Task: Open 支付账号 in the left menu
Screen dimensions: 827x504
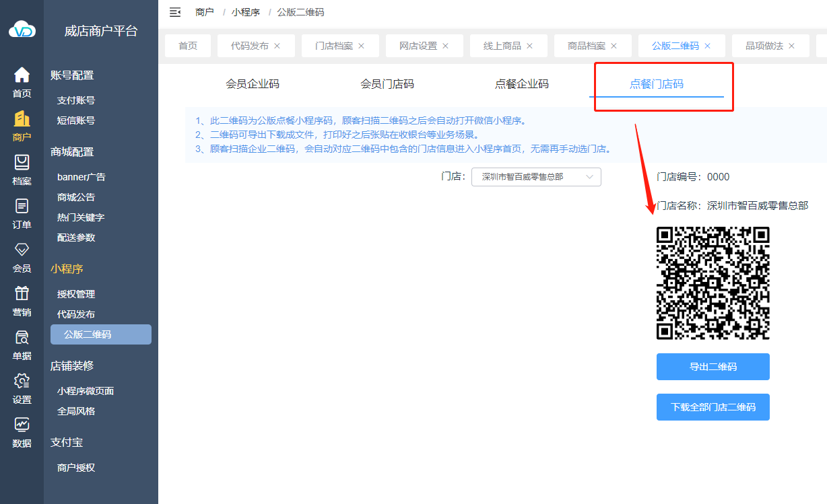Action: coord(76,100)
